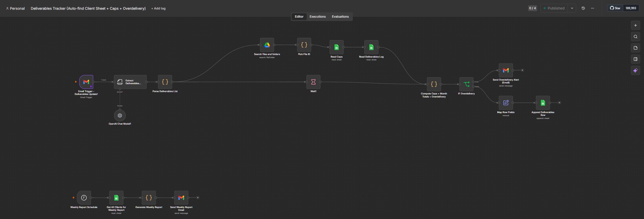Open the AI assistant sparkle button
644x219 pixels.
pos(635,70)
